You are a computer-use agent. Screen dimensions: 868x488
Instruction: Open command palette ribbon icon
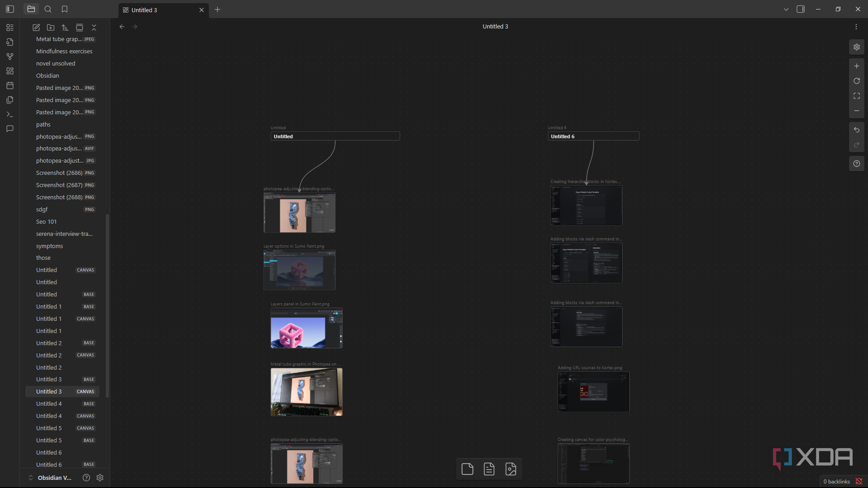point(10,114)
